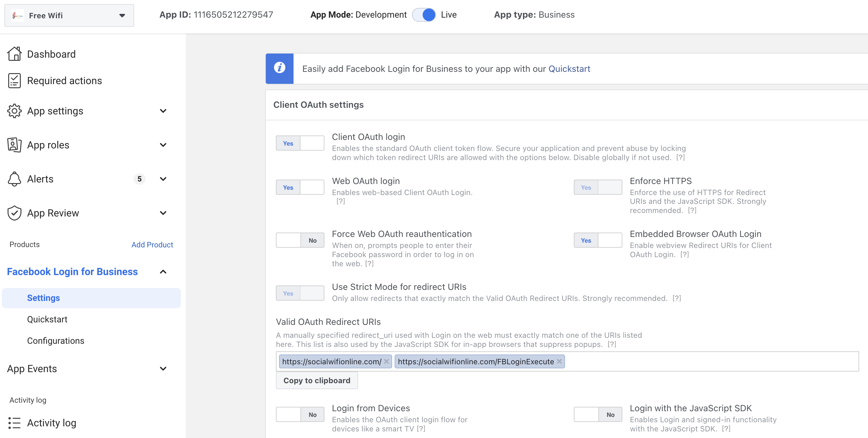The width and height of the screenshot is (868, 438).
Task: Toggle App Mode between Development and Live
Action: [x=424, y=15]
